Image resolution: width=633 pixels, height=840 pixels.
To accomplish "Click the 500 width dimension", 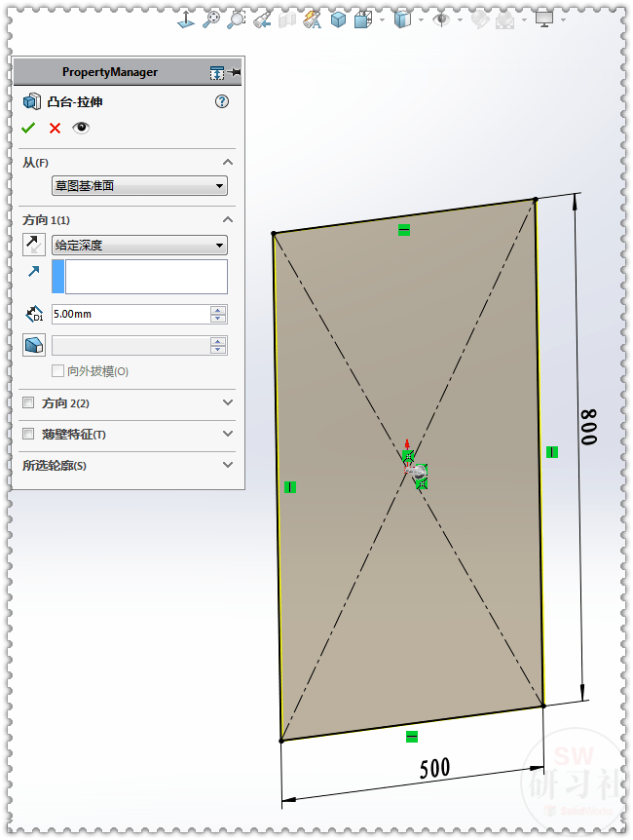I will pos(435,768).
